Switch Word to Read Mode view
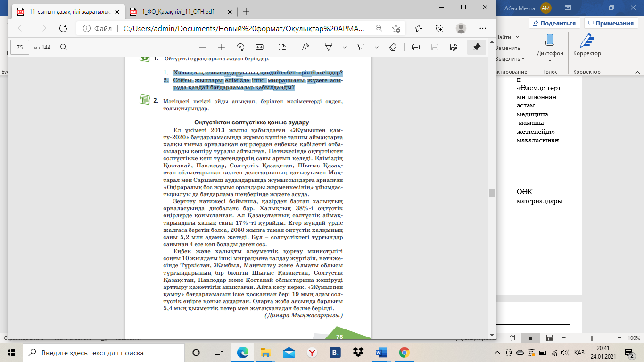The height and width of the screenshot is (362, 644). pos(512,338)
